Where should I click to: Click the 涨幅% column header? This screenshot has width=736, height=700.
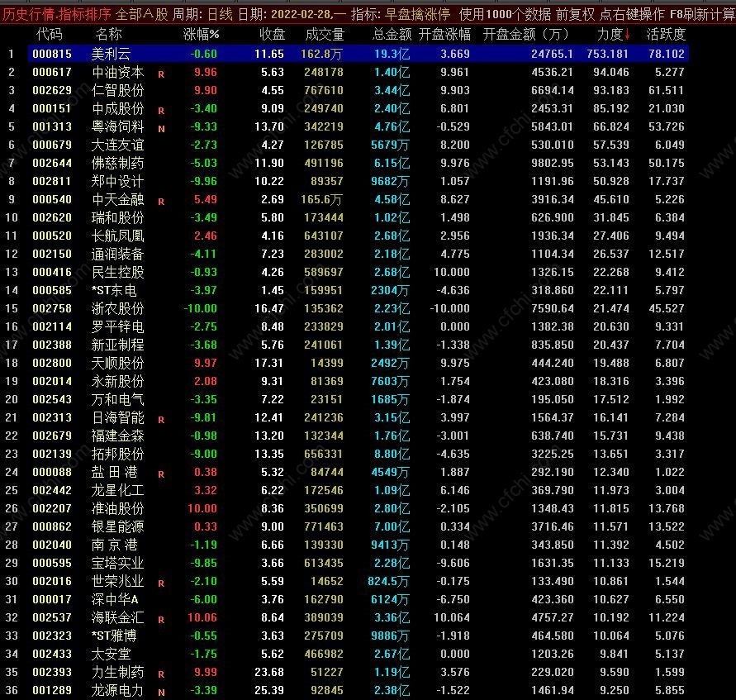(x=201, y=34)
